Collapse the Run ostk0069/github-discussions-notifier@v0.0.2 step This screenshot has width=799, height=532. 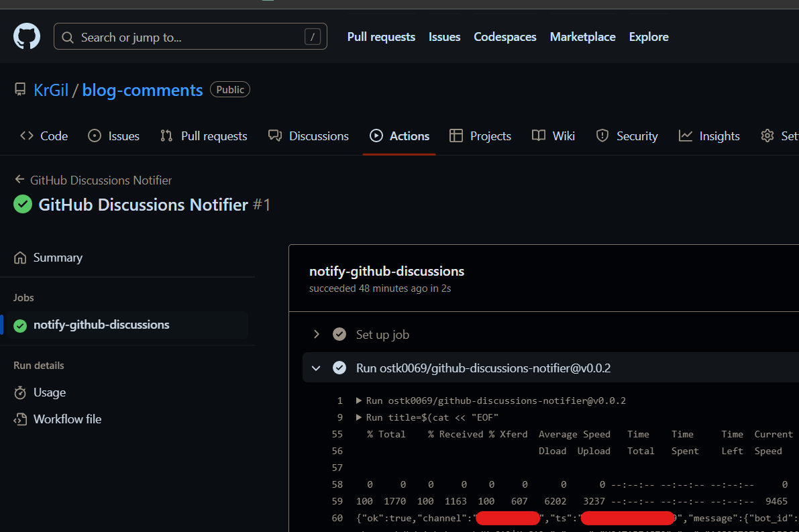(x=316, y=368)
